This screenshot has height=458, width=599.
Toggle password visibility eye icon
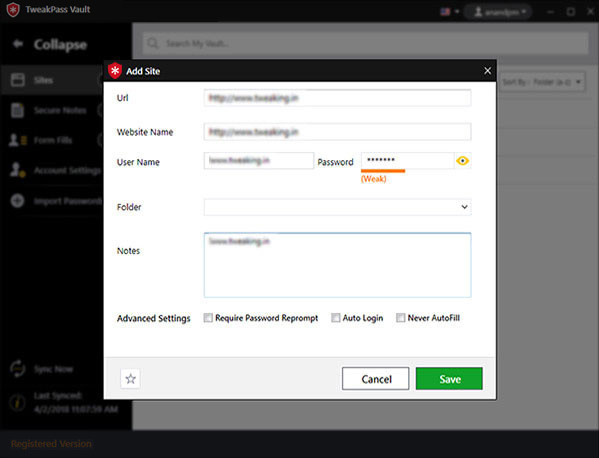coord(462,161)
